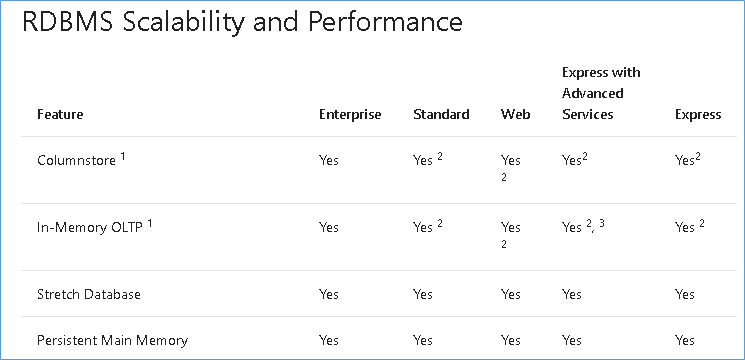Click footnote 1 next to Columnstore
The image size is (745, 360).
click(123, 157)
